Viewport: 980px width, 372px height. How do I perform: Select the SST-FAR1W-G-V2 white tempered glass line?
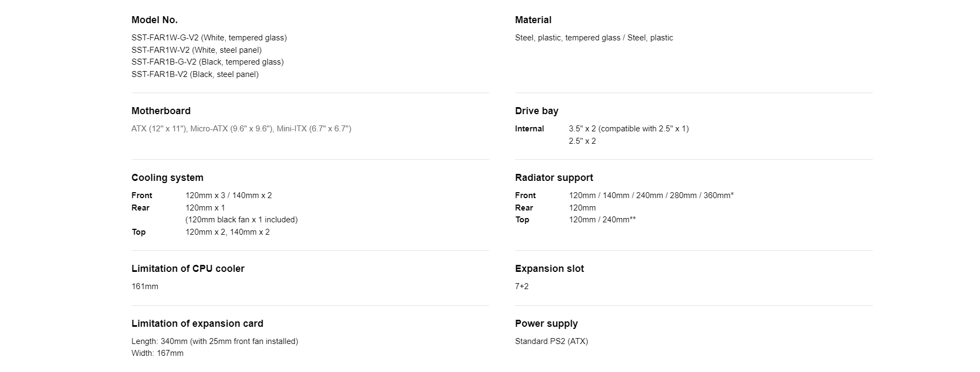[x=209, y=38]
